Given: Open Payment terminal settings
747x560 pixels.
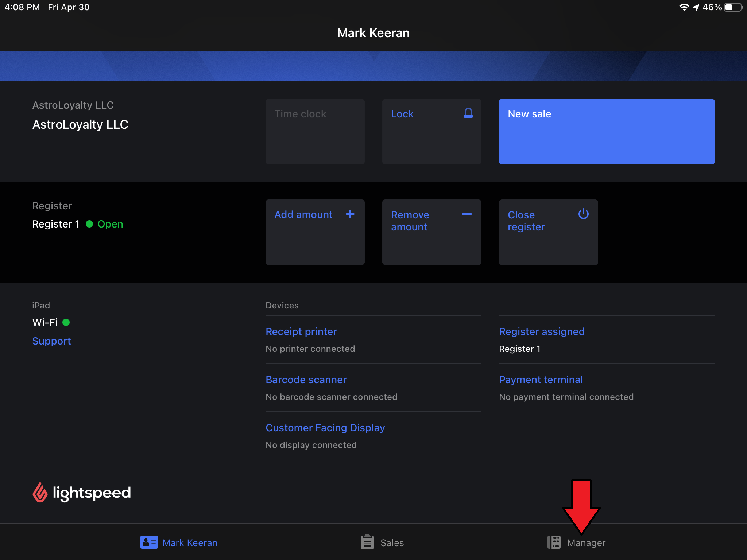Looking at the screenshot, I should [541, 380].
